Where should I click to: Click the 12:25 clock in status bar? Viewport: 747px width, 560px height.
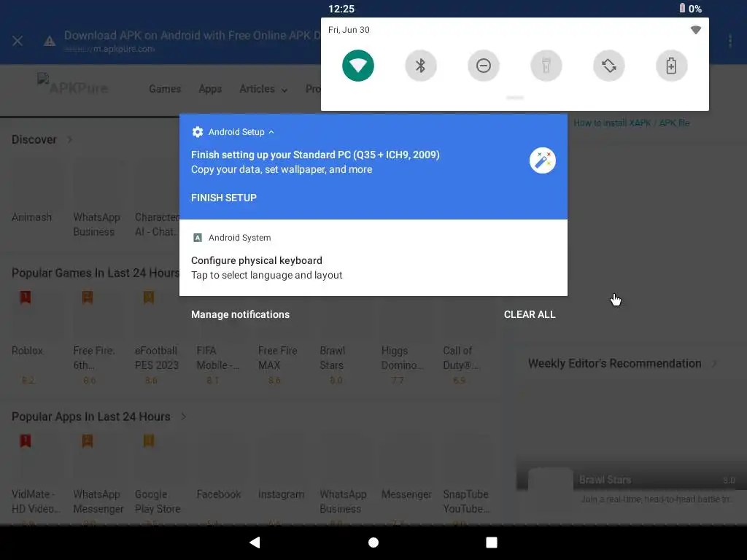[341, 9]
